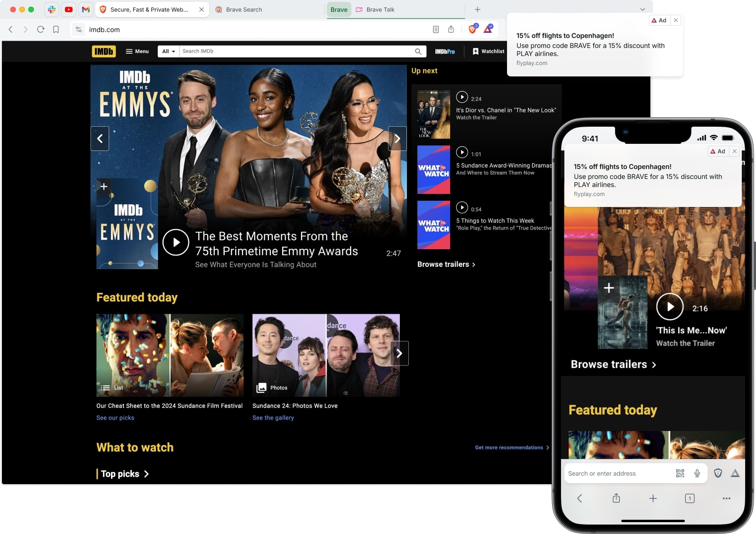Open the tab search dropdown chevron
The width and height of the screenshot is (756, 534).
tap(643, 9)
